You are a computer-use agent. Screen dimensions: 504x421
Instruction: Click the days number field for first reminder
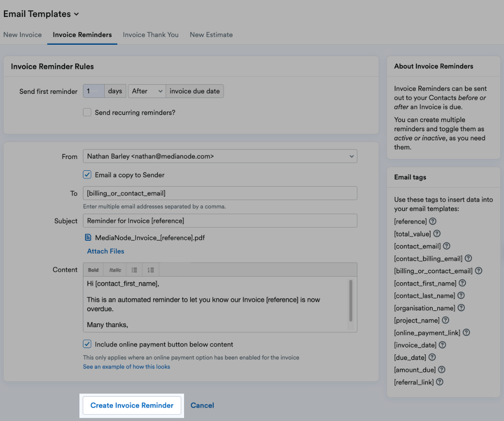click(93, 91)
